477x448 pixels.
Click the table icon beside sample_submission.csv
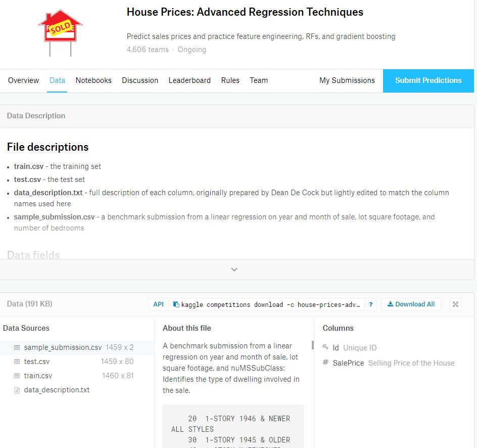click(17, 347)
